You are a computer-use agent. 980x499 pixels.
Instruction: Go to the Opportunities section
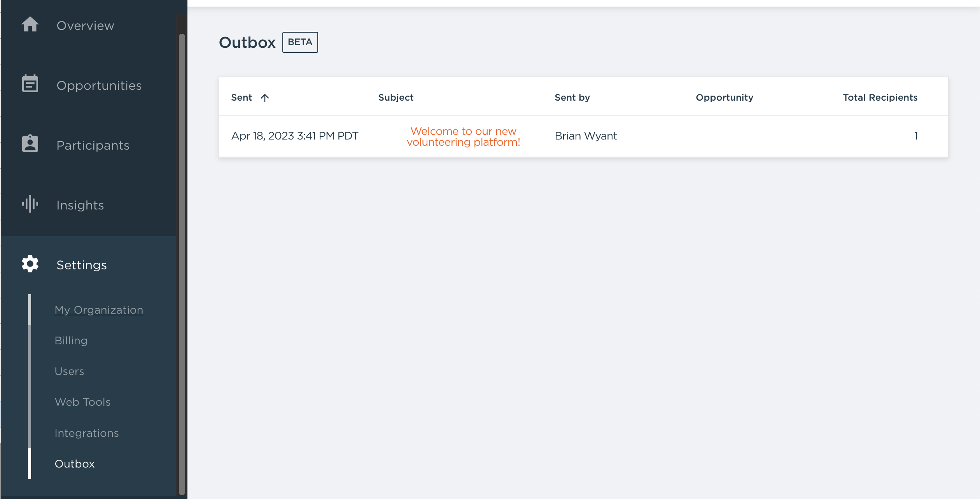[99, 85]
